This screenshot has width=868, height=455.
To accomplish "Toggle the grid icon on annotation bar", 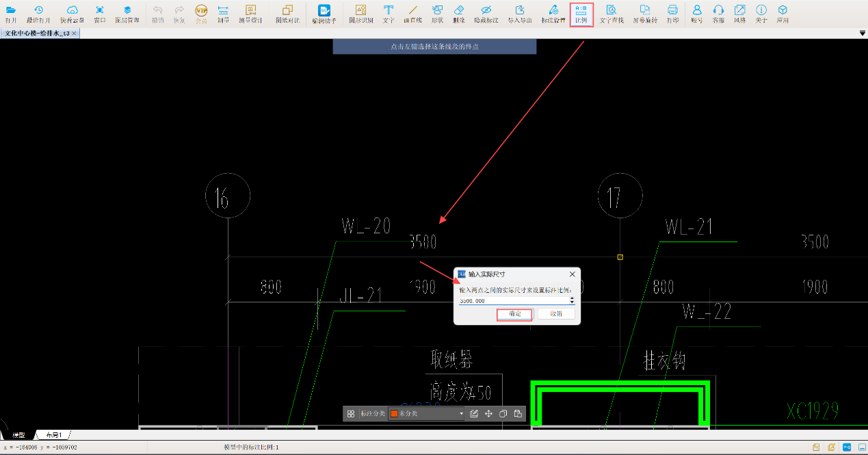I will click(351, 414).
